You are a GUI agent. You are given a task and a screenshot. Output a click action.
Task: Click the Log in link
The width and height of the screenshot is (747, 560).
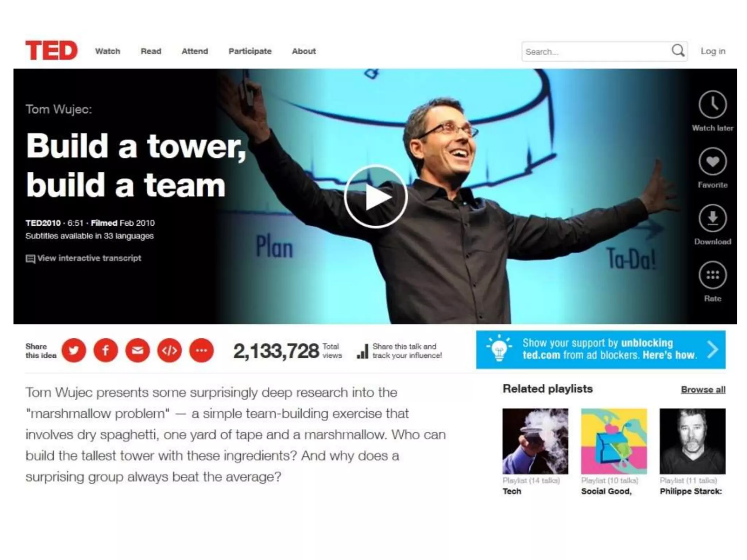713,51
